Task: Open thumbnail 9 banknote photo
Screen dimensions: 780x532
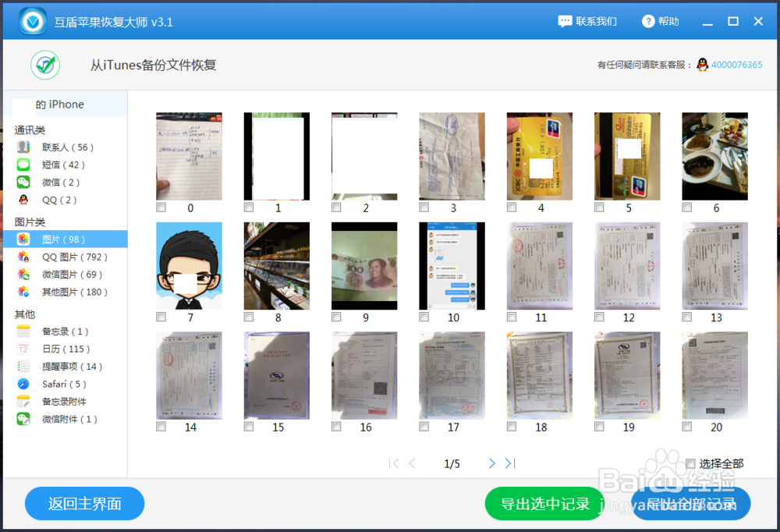Action: pyautogui.click(x=364, y=266)
